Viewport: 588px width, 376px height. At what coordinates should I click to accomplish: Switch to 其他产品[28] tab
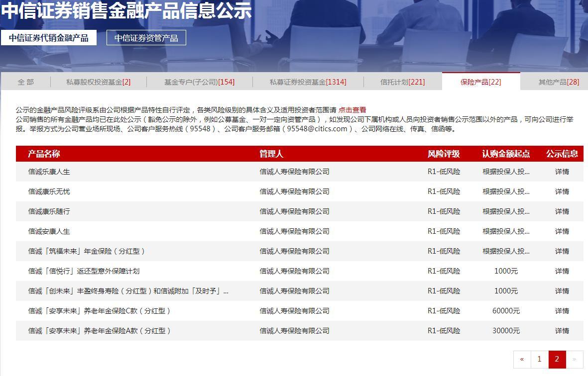[x=559, y=82]
